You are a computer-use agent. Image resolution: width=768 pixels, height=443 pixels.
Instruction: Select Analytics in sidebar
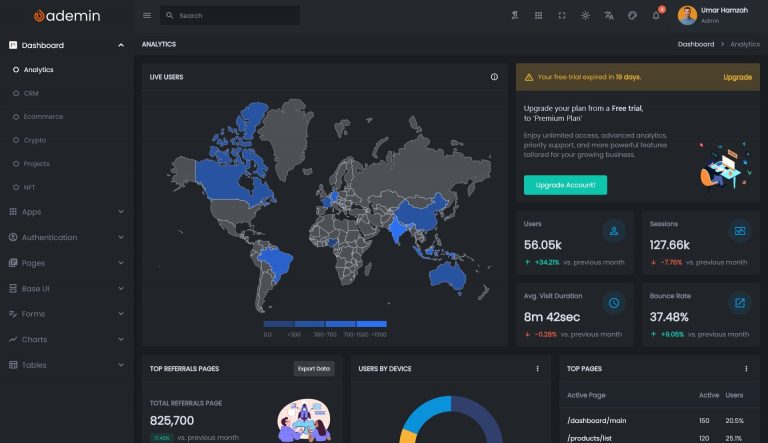[38, 70]
